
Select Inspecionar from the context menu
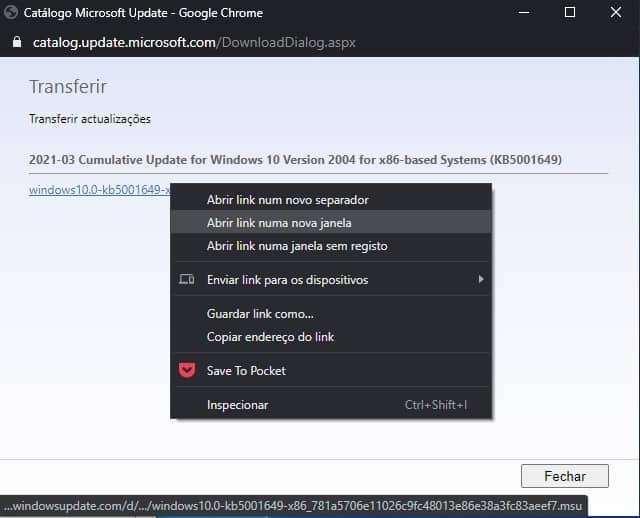331,405
